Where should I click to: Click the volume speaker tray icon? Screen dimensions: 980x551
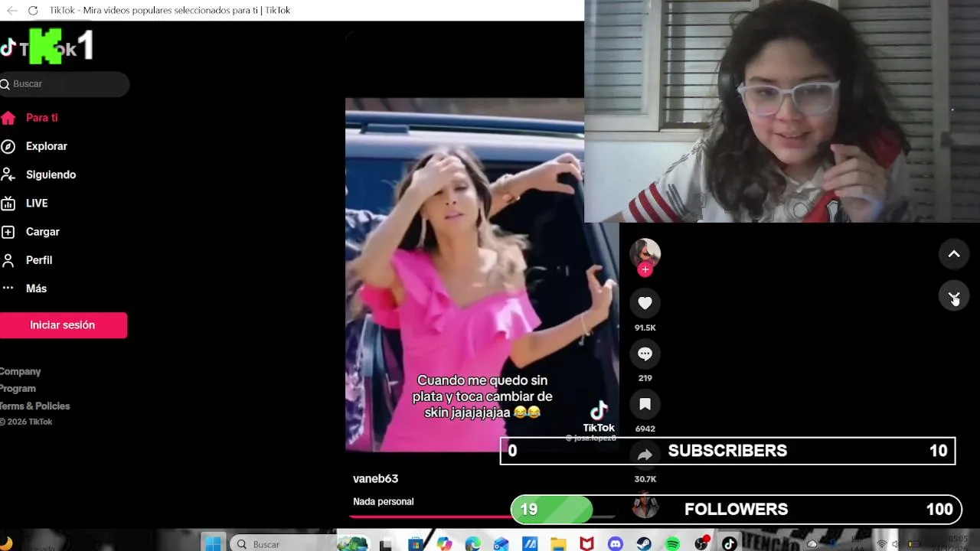coord(895,544)
